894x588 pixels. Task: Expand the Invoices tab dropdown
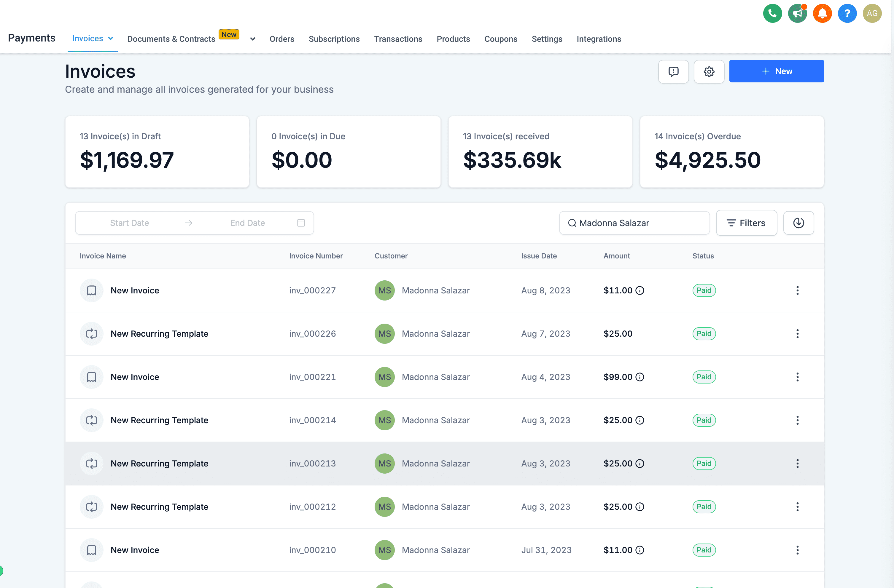coord(110,39)
